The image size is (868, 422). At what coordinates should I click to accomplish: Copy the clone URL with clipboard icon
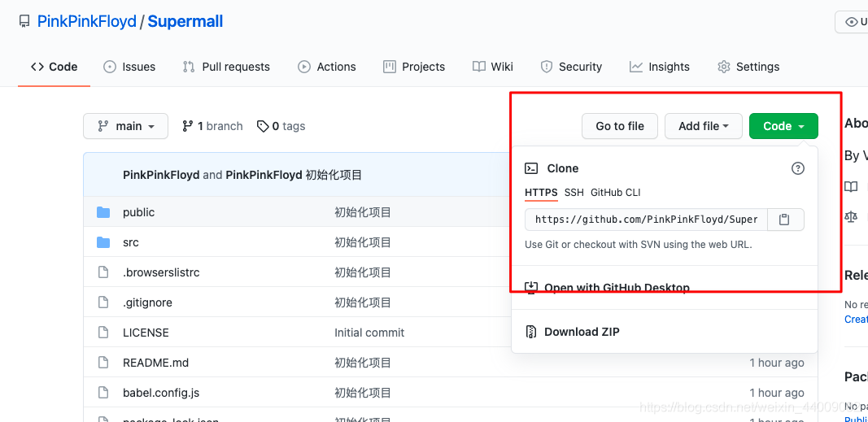(x=784, y=220)
